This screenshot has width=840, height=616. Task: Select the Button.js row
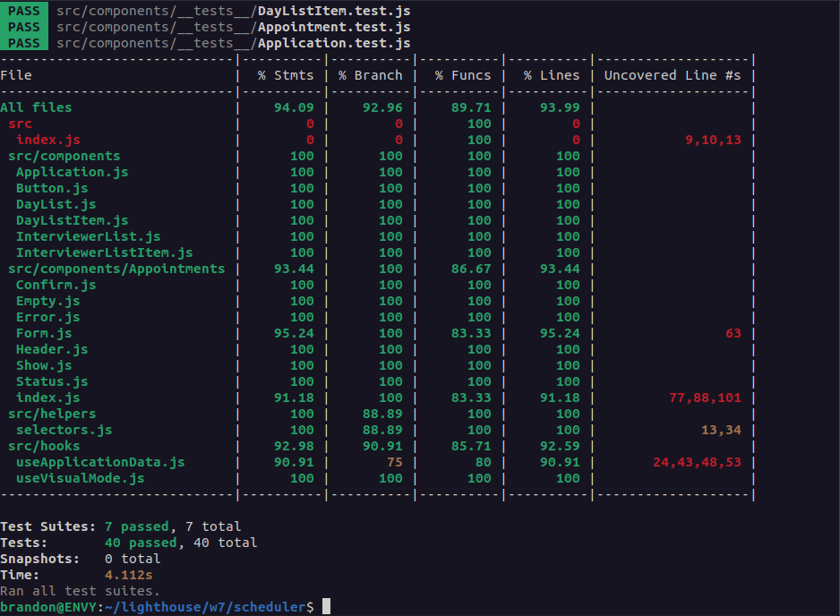pos(52,188)
